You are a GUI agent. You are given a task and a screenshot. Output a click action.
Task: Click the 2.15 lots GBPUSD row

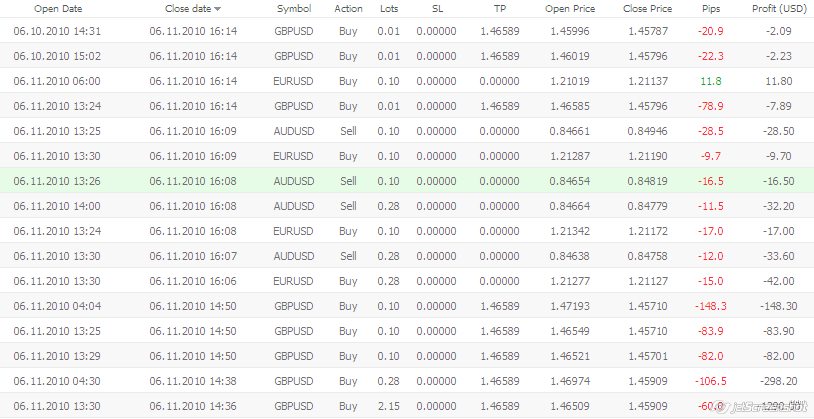407,406
